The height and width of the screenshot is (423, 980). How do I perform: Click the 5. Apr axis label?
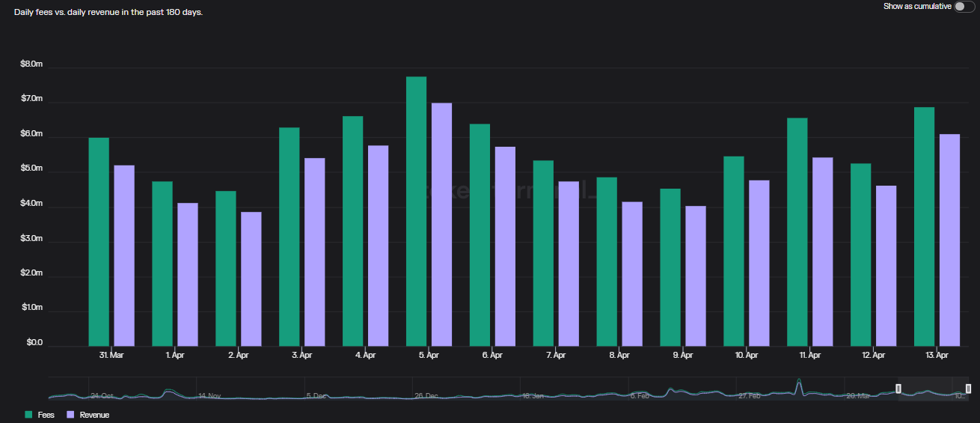click(429, 356)
